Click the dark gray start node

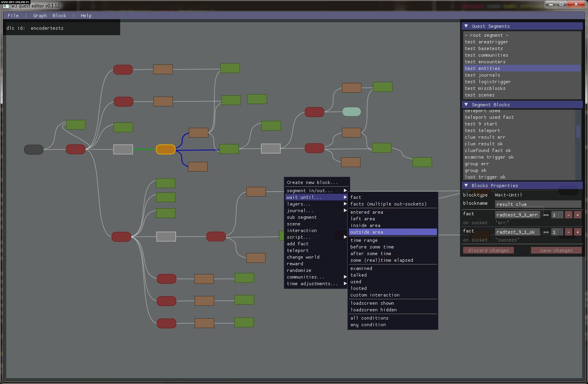[x=34, y=150]
